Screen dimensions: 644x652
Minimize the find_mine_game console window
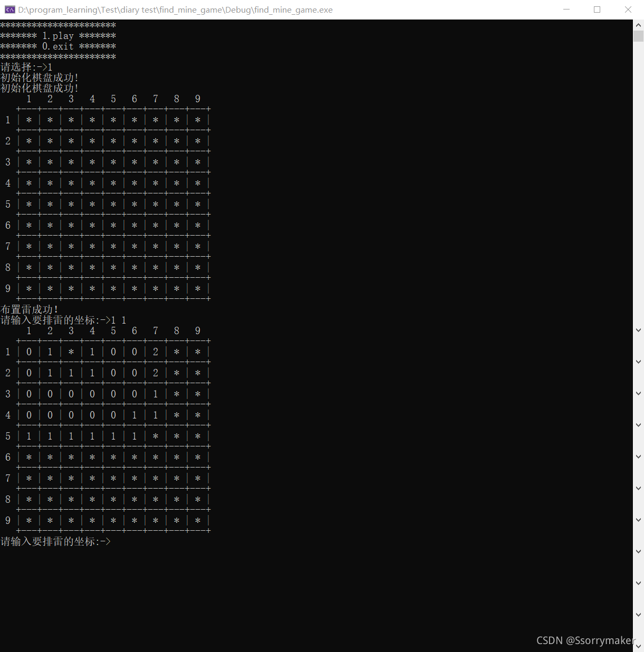point(566,9)
